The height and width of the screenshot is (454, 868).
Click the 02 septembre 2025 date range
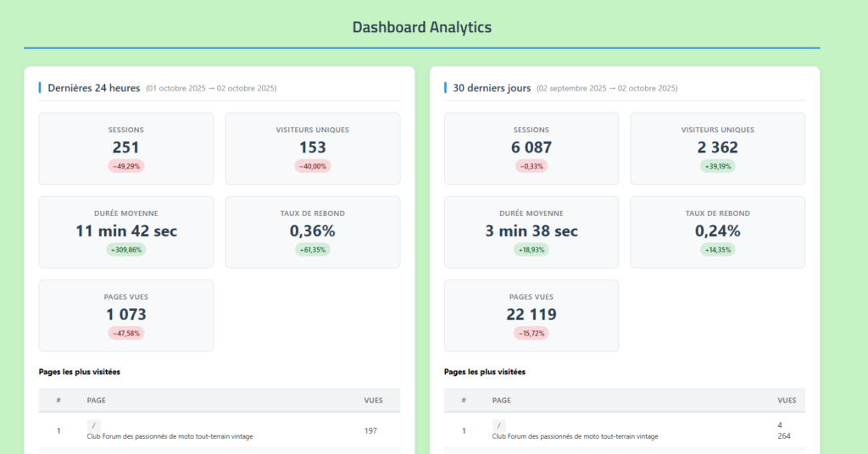coord(607,88)
